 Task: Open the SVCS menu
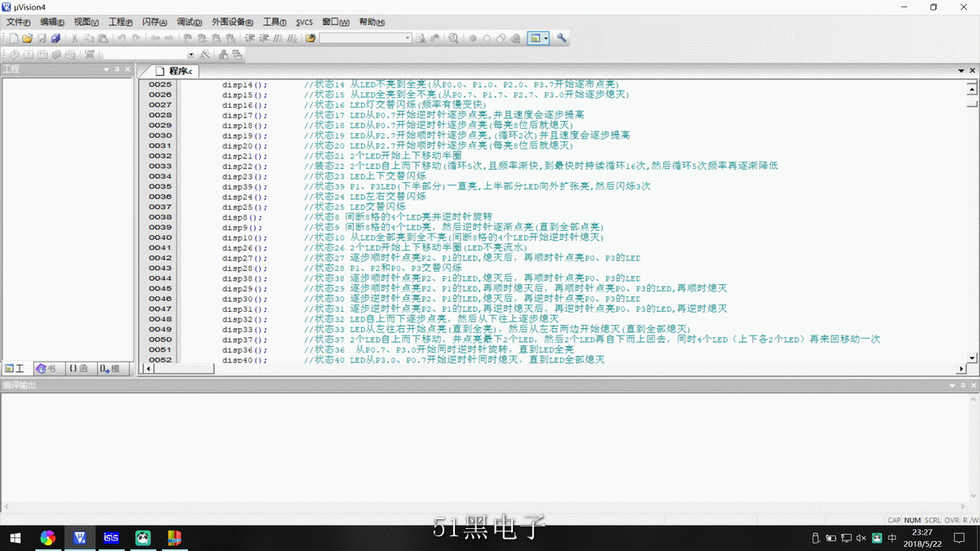(304, 23)
